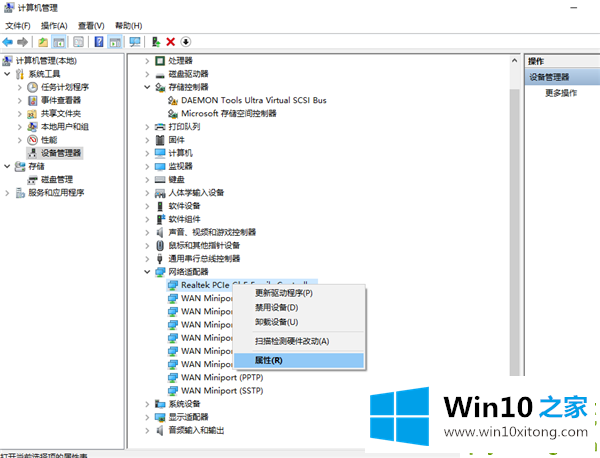Click the red X uninstall device icon

click(171, 41)
